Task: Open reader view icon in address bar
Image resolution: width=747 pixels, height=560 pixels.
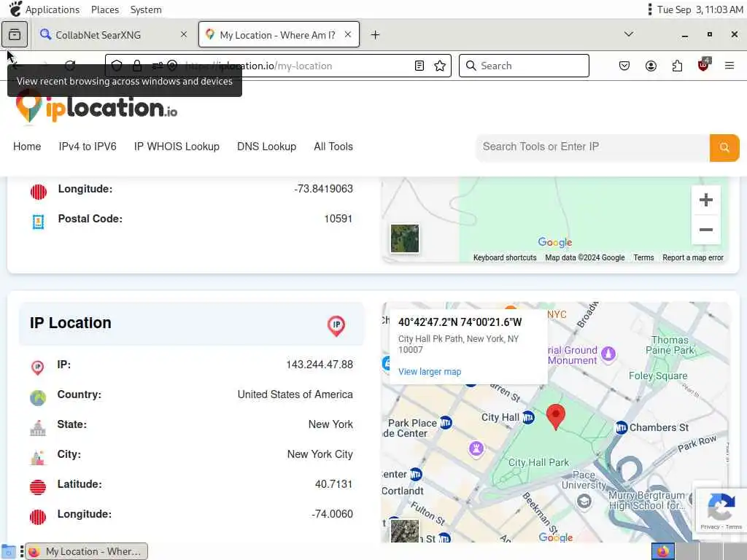Action: (x=419, y=66)
